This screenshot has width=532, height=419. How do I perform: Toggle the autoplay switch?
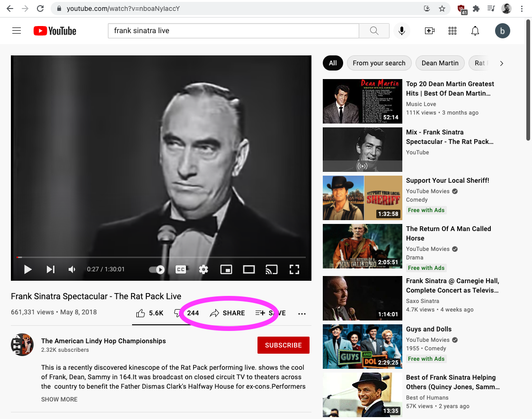coord(157,269)
